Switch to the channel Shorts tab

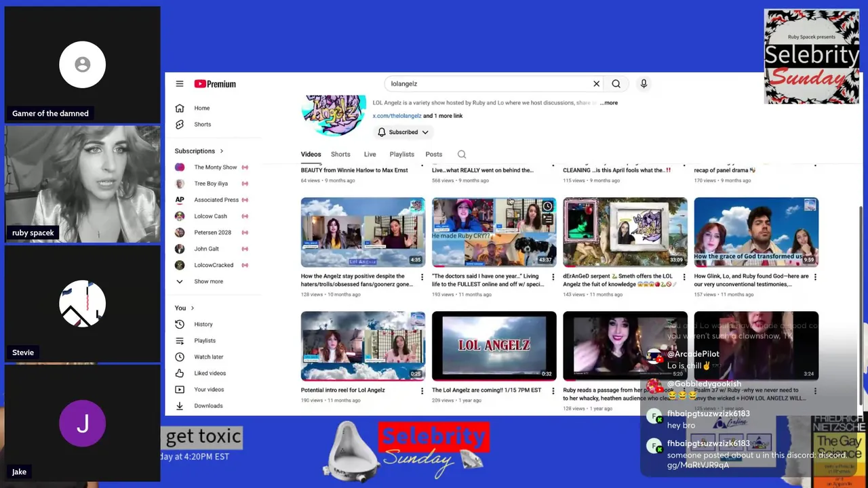tap(340, 155)
